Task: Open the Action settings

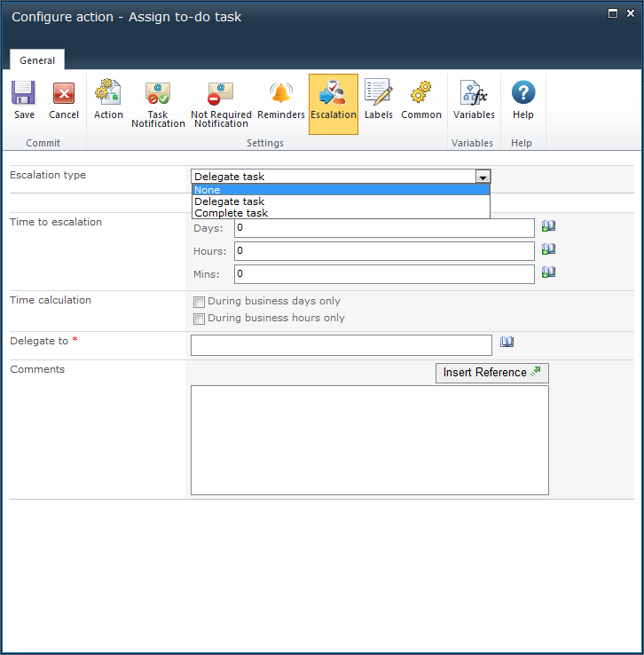Action: (108, 100)
